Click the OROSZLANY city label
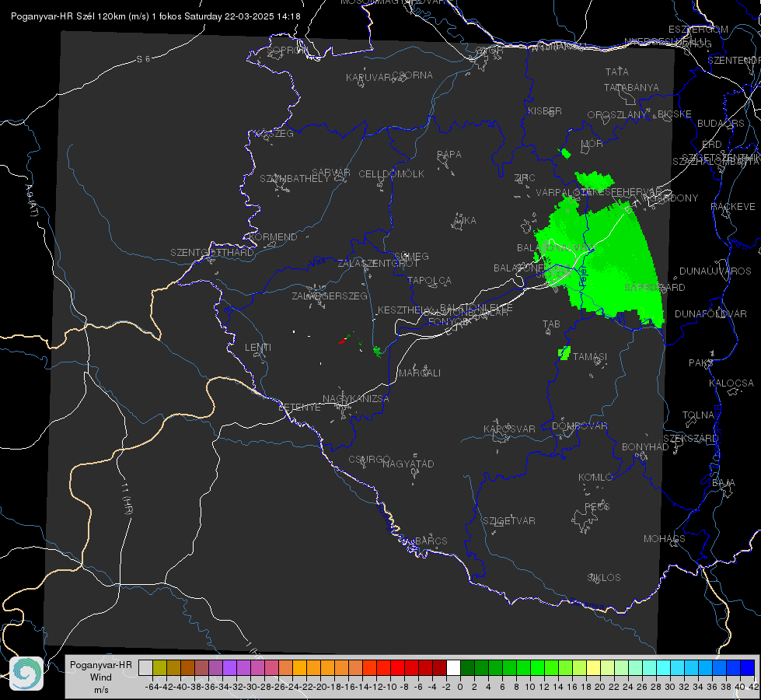761x700 pixels. click(617, 115)
